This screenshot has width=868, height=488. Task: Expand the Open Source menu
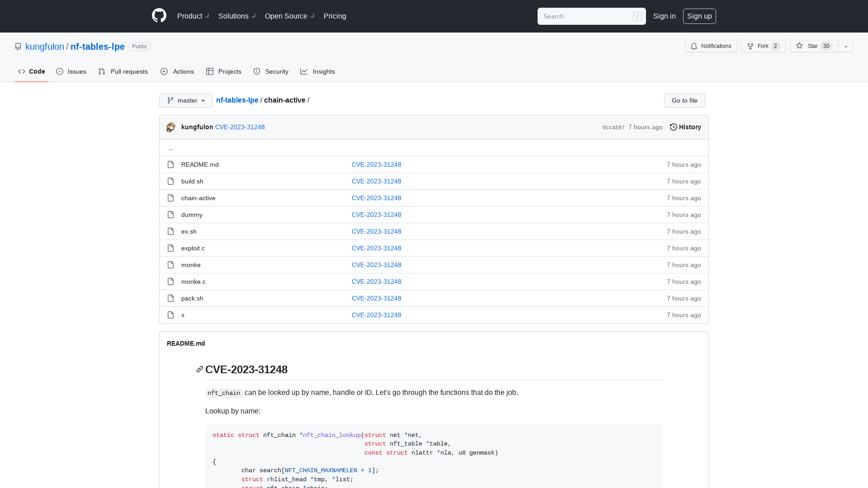click(x=290, y=16)
